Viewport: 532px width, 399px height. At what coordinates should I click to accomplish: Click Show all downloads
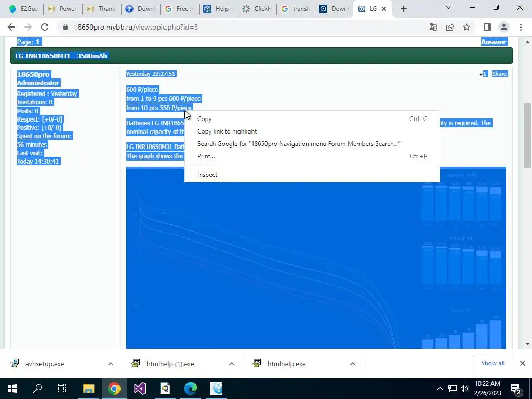coord(493,363)
